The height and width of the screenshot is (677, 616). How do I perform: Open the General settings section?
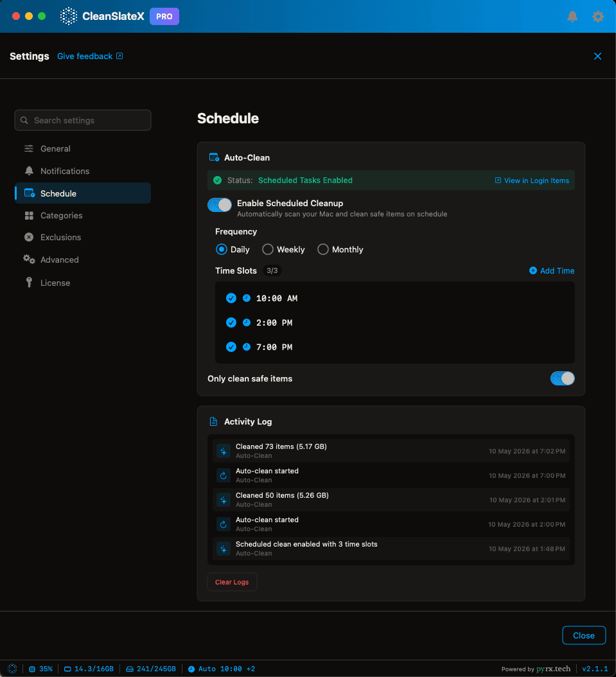[83, 148]
